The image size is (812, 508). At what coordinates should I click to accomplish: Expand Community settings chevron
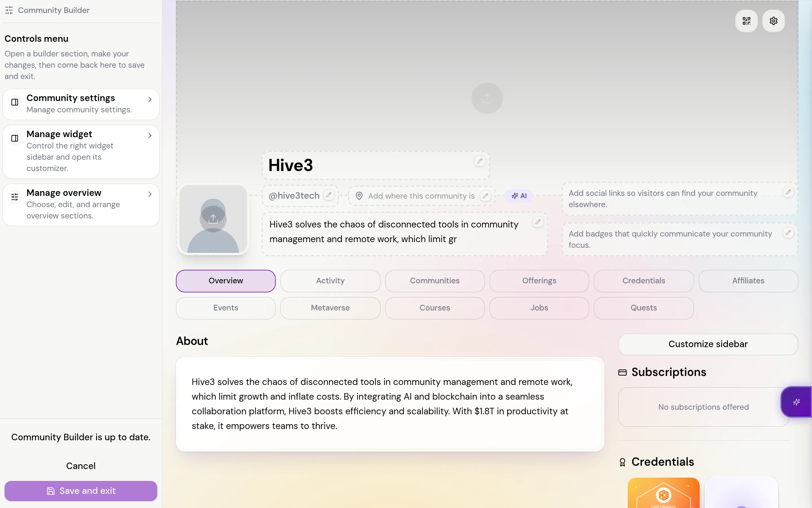point(150,99)
